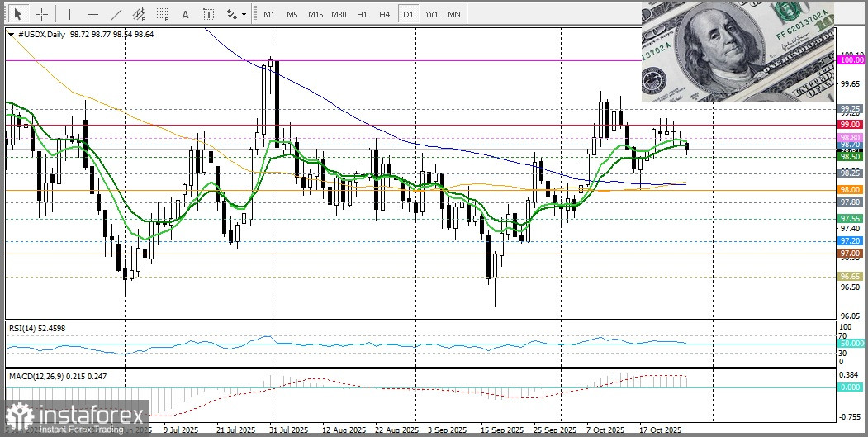Select the Fibonacci retracement tool
This screenshot has height=437, width=868.
pyautogui.click(x=163, y=14)
